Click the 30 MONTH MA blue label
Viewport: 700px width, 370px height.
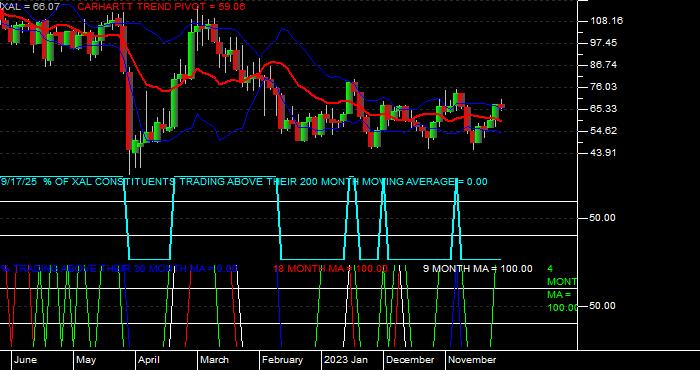coord(119,269)
